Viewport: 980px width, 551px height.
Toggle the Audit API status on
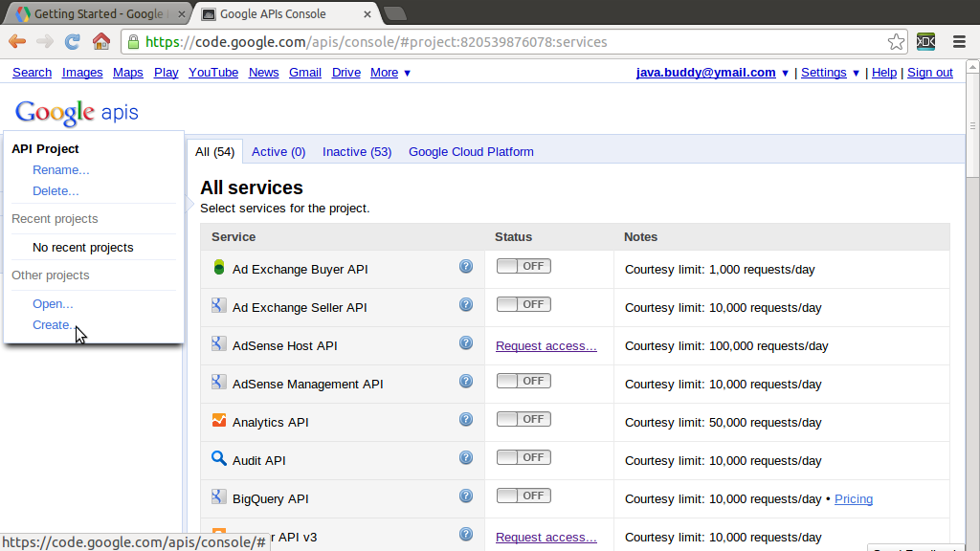(523, 457)
